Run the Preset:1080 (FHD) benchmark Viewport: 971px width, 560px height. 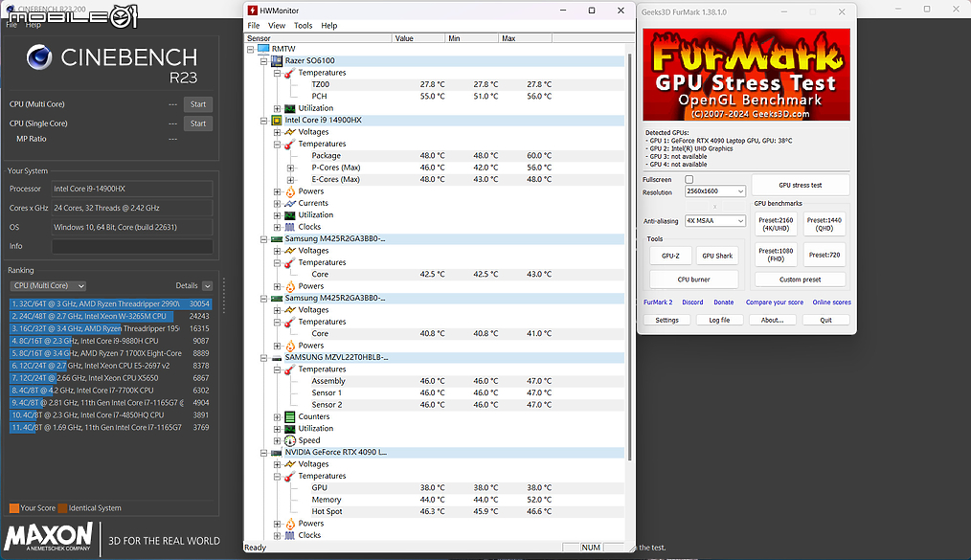click(x=776, y=255)
